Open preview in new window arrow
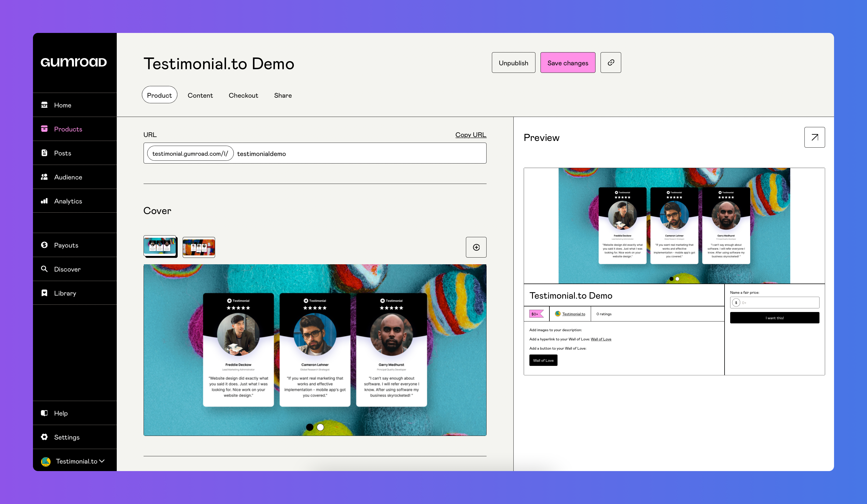The width and height of the screenshot is (867, 504). point(814,138)
